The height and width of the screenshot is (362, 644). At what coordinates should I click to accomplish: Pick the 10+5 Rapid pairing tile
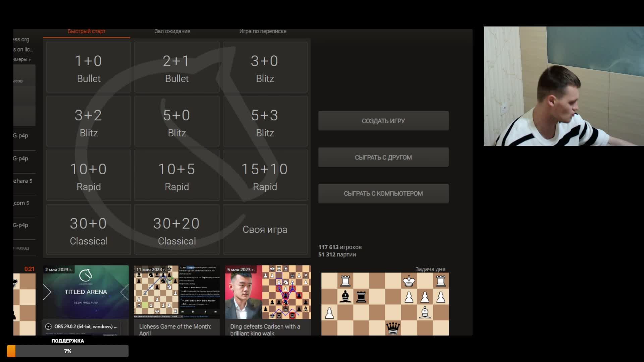pos(177,176)
